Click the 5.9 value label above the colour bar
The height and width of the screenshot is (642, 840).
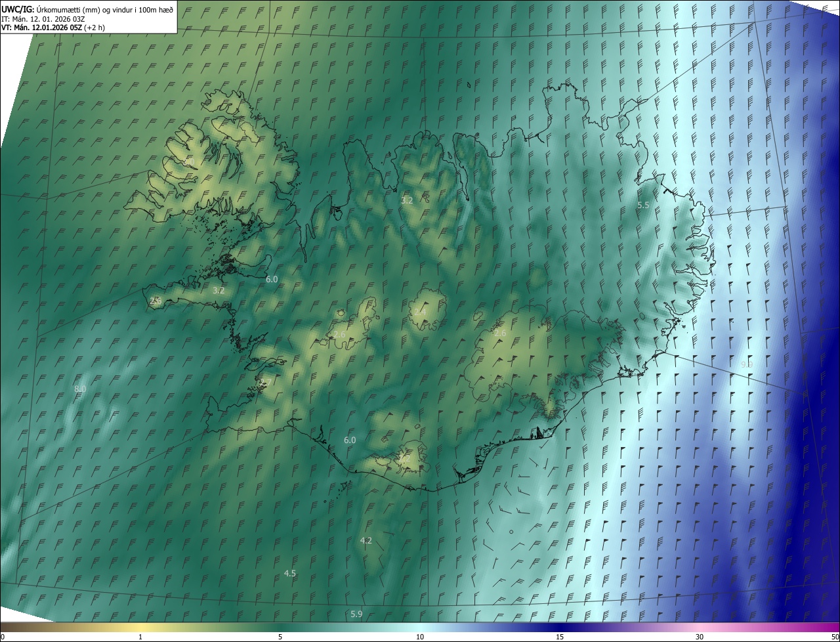356,614
